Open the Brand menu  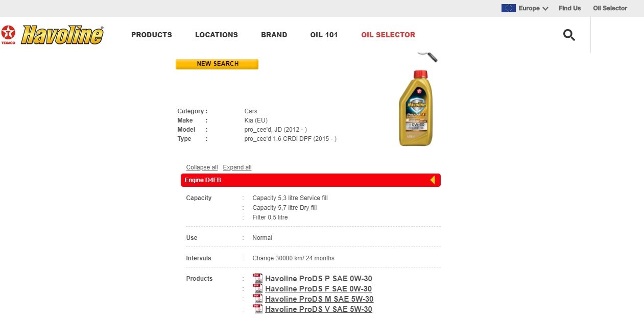274,35
